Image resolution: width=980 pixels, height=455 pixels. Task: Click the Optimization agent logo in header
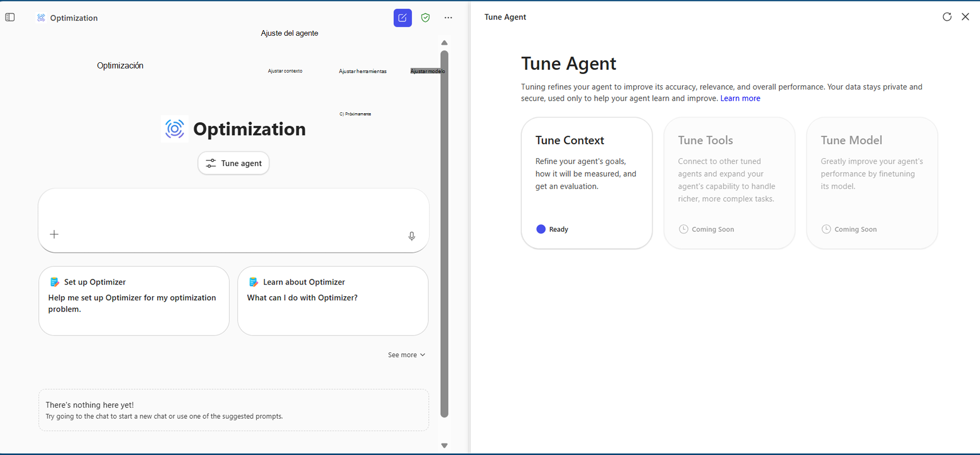click(x=41, y=18)
